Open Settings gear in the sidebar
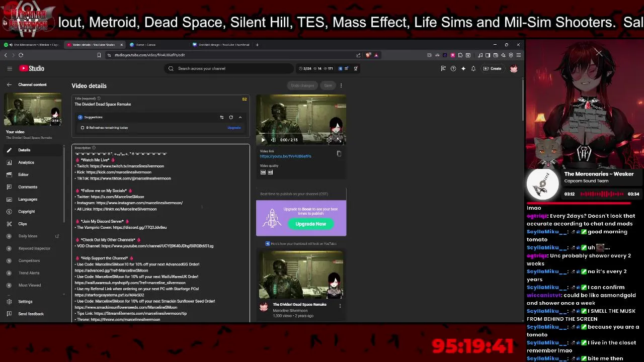 [x=32, y=302]
